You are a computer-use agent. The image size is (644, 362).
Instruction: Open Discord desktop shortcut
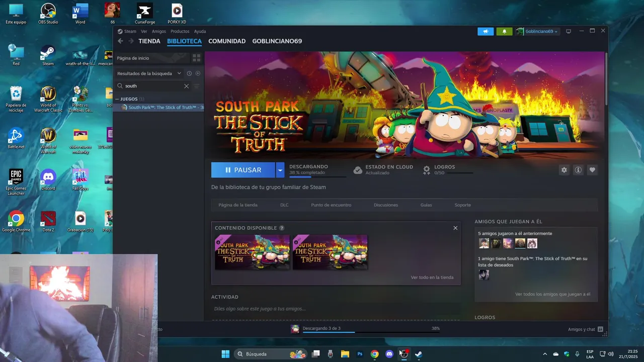coord(48,180)
